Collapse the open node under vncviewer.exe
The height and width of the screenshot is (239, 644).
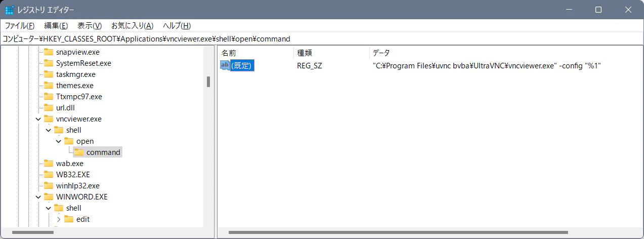click(x=59, y=141)
